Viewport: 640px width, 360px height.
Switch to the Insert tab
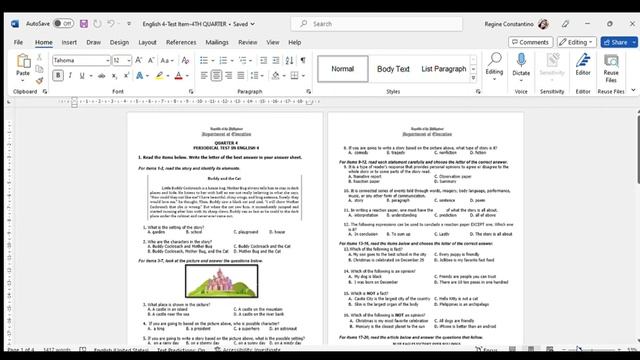coord(69,42)
